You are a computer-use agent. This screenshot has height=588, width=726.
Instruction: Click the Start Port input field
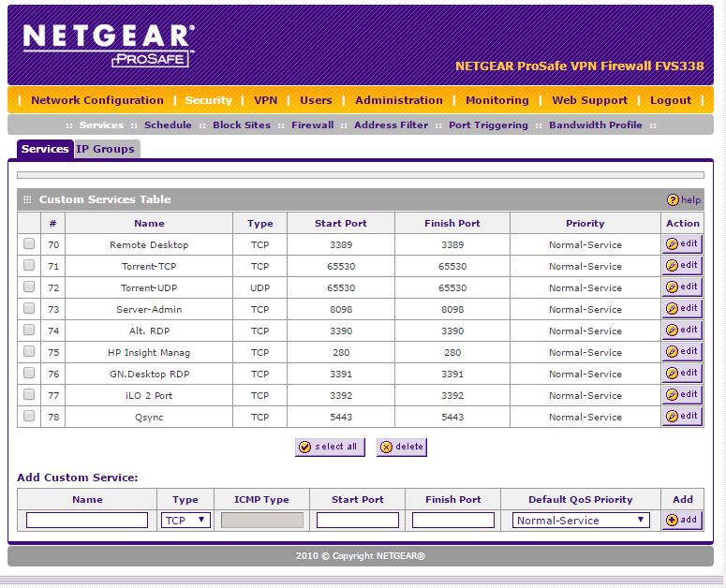357,521
